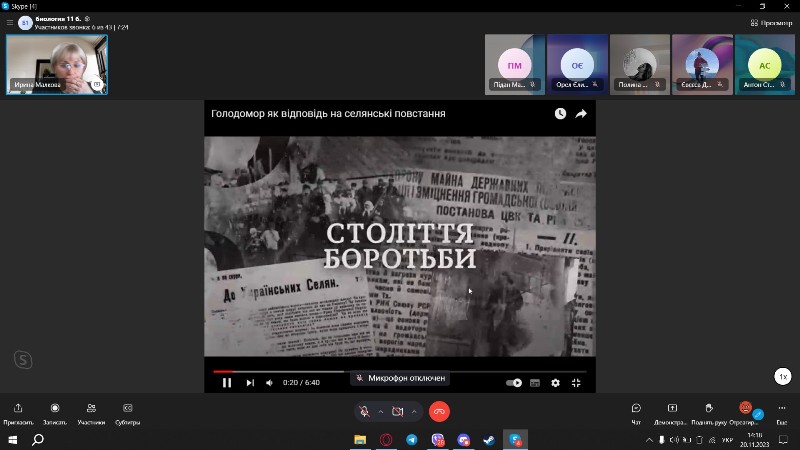Viewport: 800px width, 450px height.
Task: Exit full screen in video player
Action: point(576,383)
